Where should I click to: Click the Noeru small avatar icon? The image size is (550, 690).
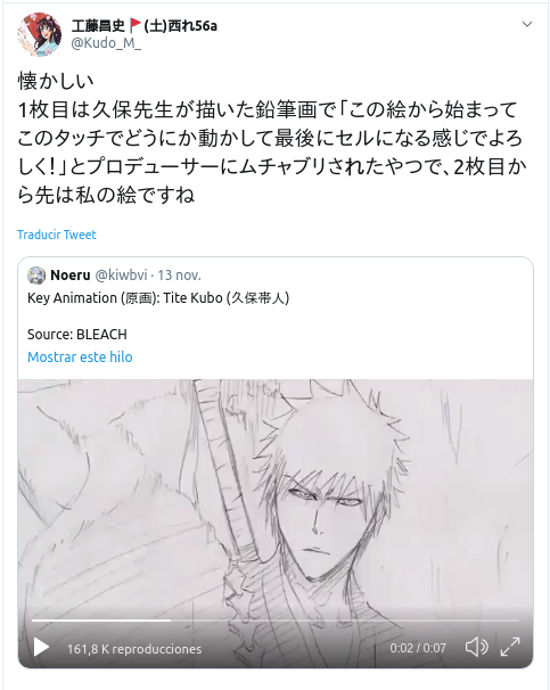tap(36, 275)
